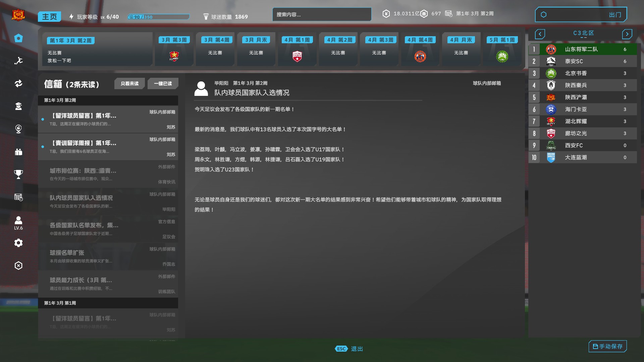Select the 4月 第1周 schedule card

[297, 49]
